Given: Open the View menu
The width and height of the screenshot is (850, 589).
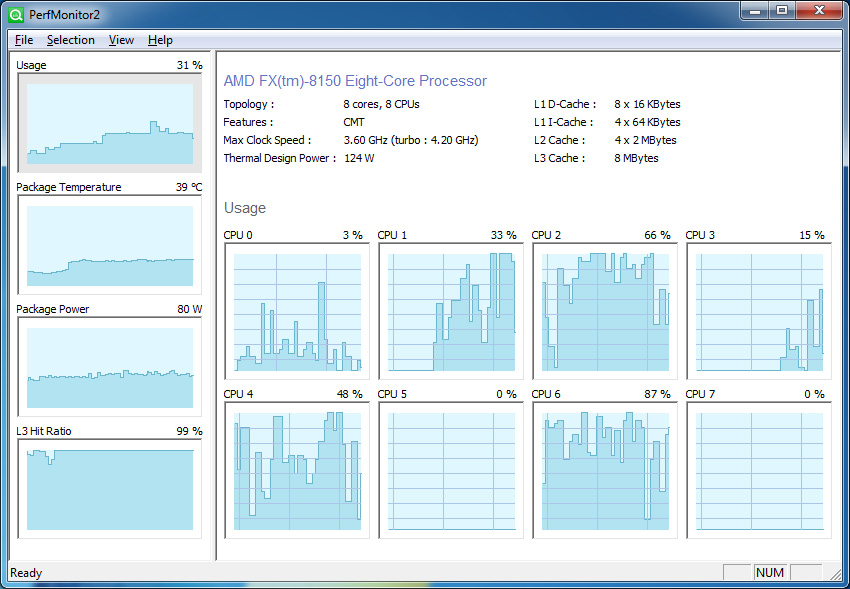Looking at the screenshot, I should tap(121, 40).
